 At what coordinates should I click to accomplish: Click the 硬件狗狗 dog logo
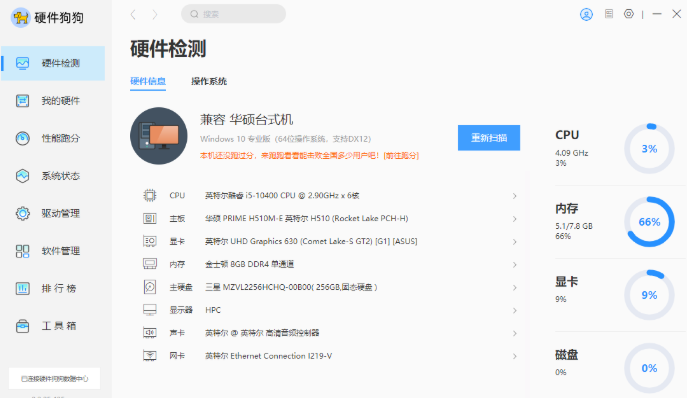(21, 18)
